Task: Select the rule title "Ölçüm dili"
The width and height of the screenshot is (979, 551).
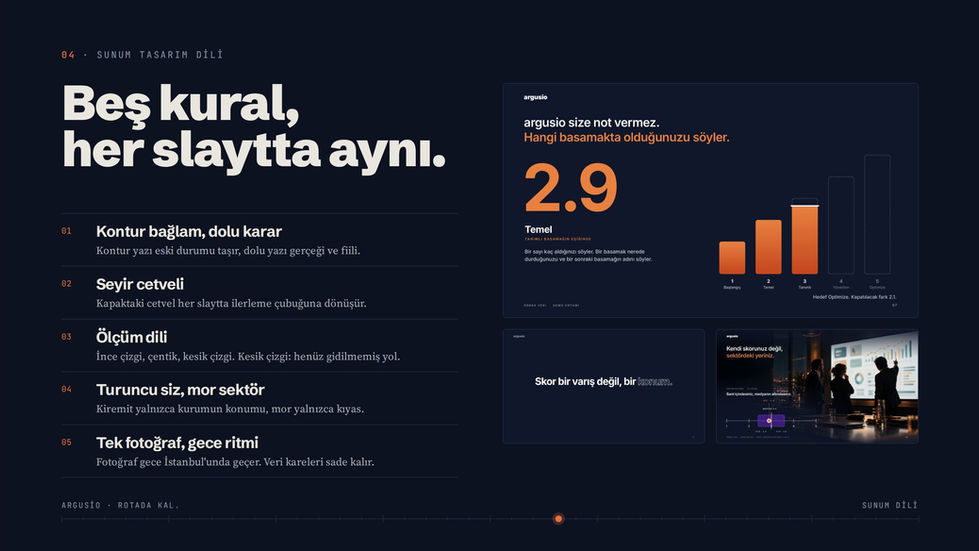Action: pyautogui.click(x=132, y=337)
